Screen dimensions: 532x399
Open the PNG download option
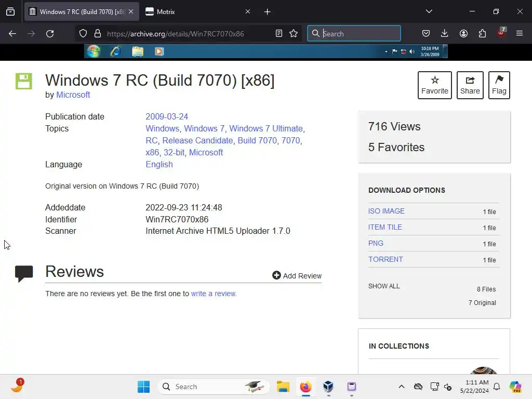coord(376,243)
